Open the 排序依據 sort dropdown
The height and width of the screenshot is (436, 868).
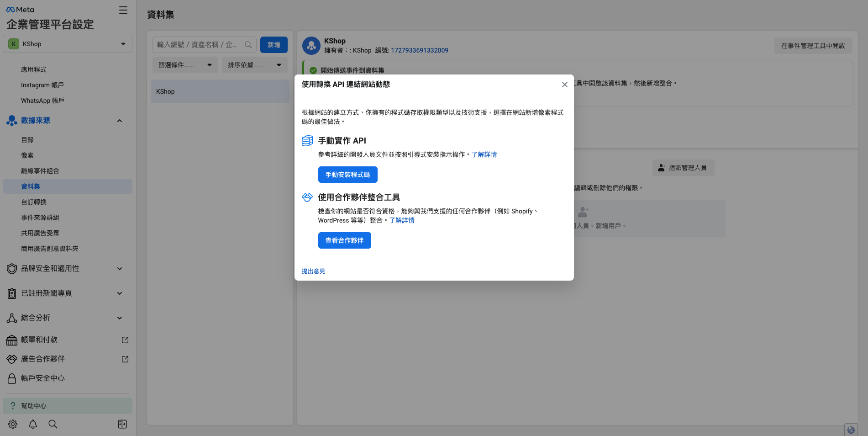(x=255, y=65)
